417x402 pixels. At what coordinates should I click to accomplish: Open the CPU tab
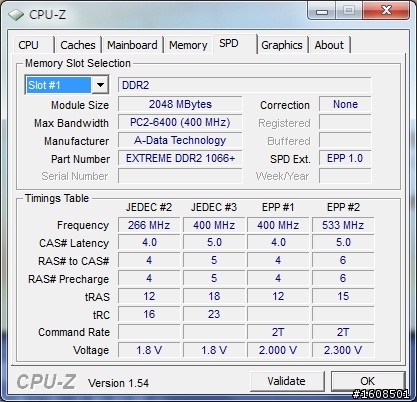(x=33, y=45)
